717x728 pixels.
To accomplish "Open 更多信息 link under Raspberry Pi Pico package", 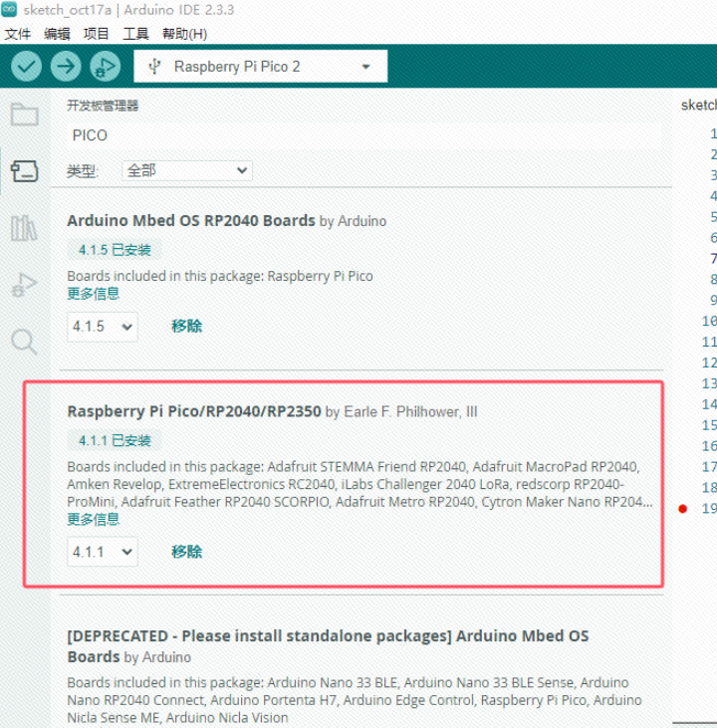I will (94, 519).
